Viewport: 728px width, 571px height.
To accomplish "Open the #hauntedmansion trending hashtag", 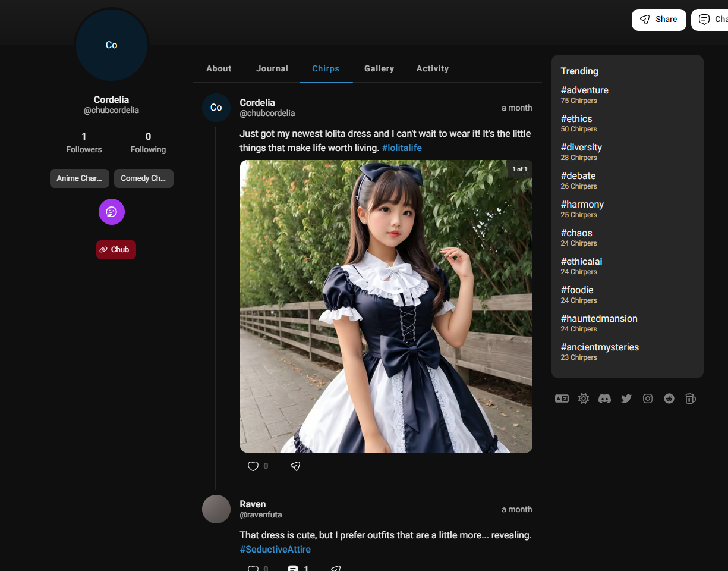I will pos(599,319).
